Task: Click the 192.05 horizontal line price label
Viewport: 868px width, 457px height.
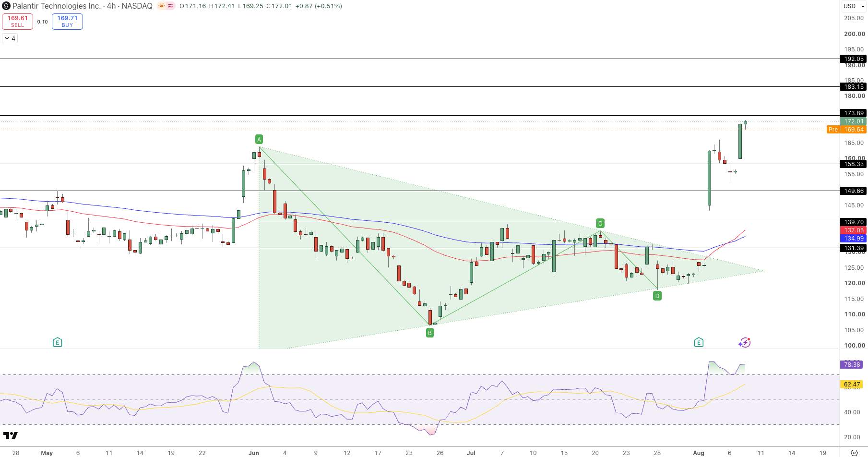Action: (854, 59)
